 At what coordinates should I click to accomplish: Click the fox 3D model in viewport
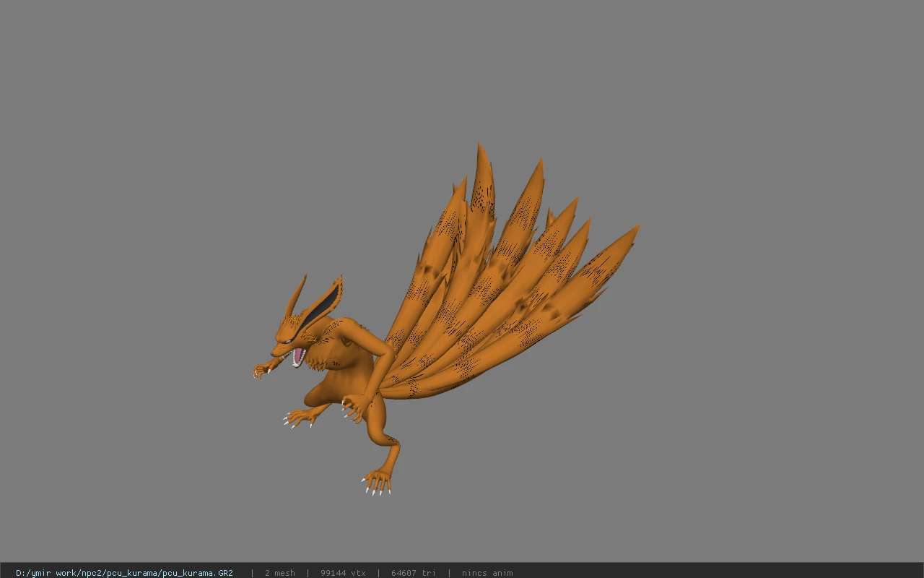[446, 318]
